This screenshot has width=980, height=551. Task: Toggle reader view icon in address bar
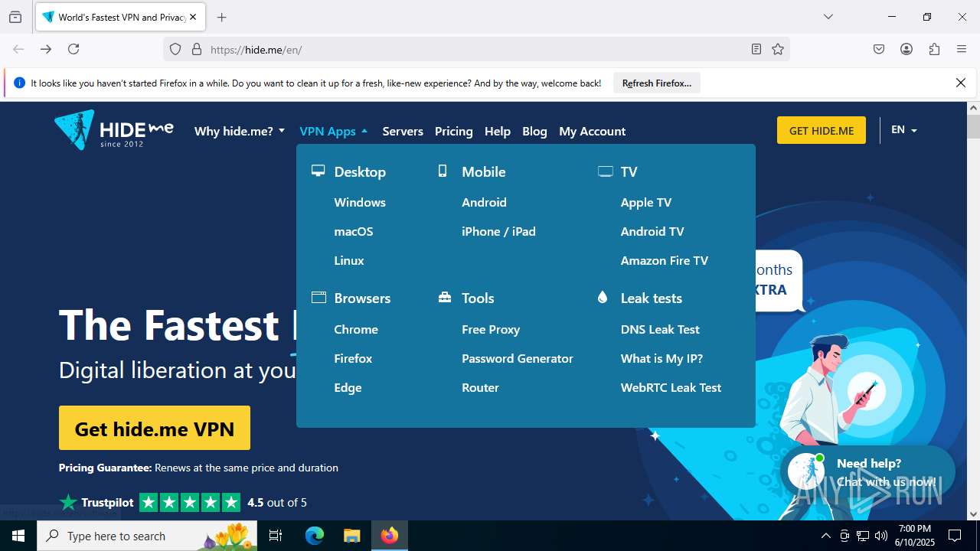[756, 49]
